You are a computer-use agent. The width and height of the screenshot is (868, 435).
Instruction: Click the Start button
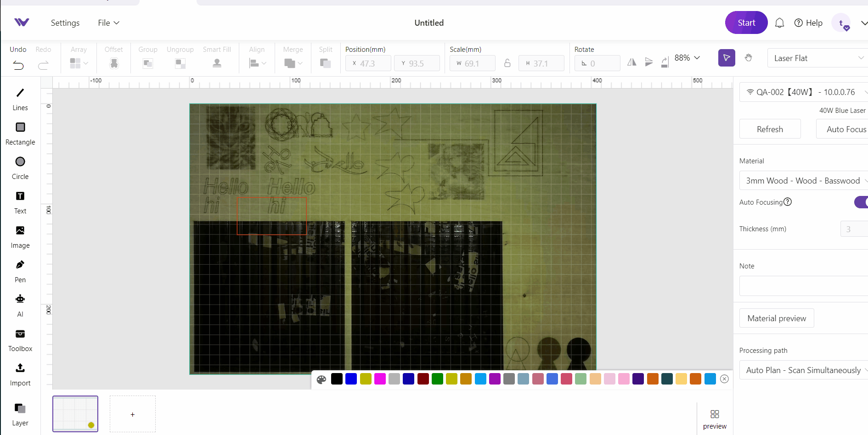pyautogui.click(x=746, y=22)
